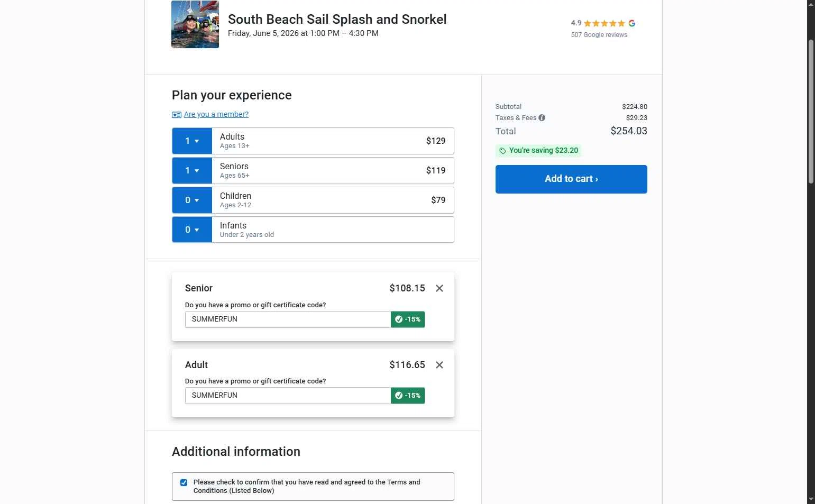Screen dimensions: 815x504
Task: Click the five-star rating stars
Action: point(605,23)
